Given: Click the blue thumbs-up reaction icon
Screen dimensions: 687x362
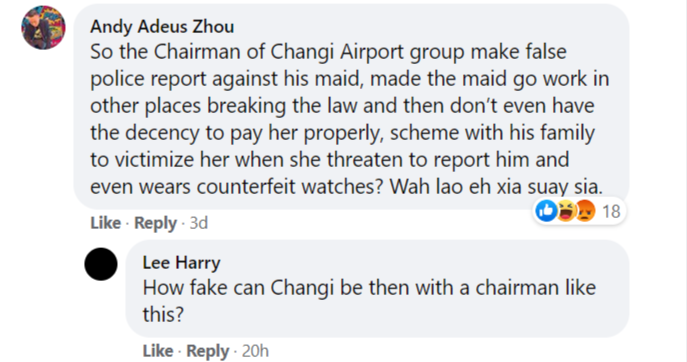Looking at the screenshot, I should tap(546, 211).
